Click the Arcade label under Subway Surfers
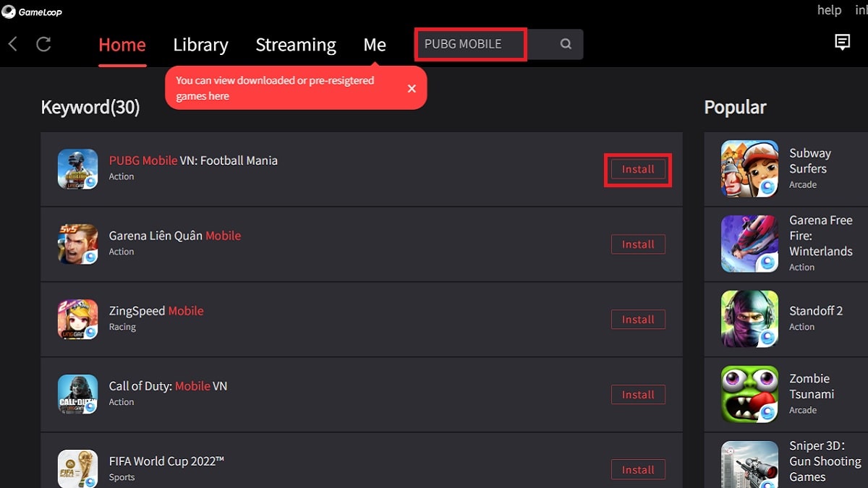 point(803,184)
